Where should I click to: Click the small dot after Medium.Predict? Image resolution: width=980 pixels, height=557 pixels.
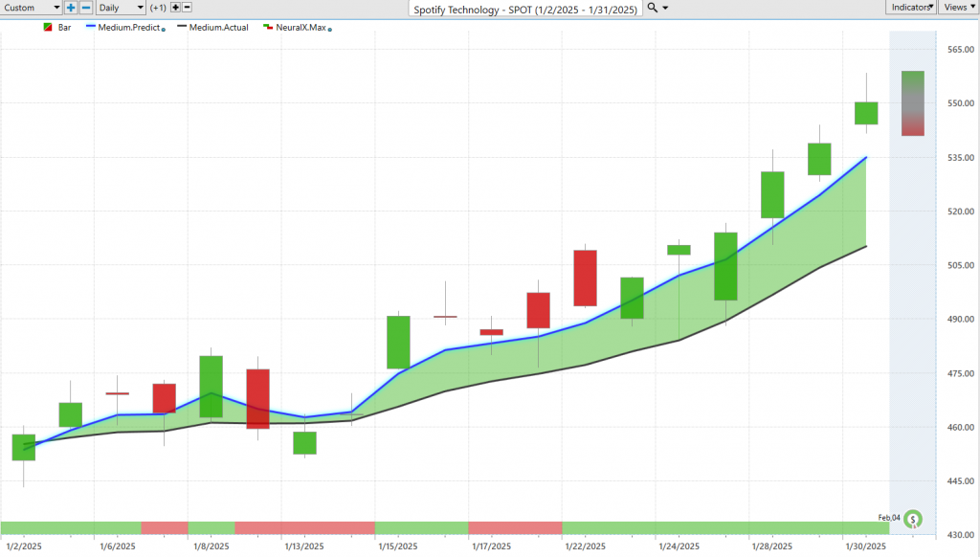tap(164, 30)
